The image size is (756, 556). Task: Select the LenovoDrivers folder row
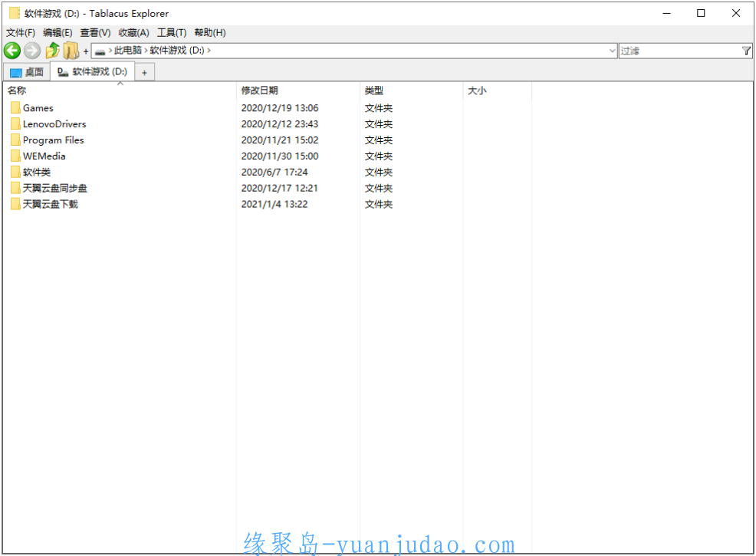54,124
